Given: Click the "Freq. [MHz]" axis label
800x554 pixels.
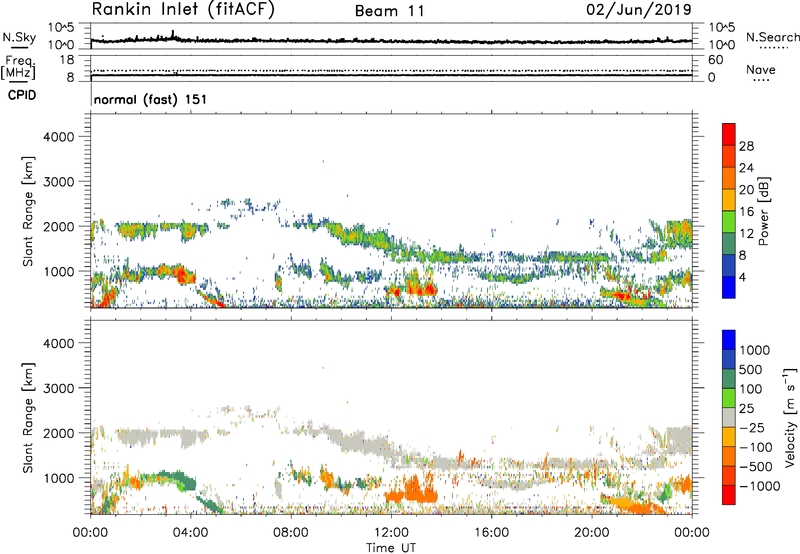Looking at the screenshot, I should tap(19, 68).
